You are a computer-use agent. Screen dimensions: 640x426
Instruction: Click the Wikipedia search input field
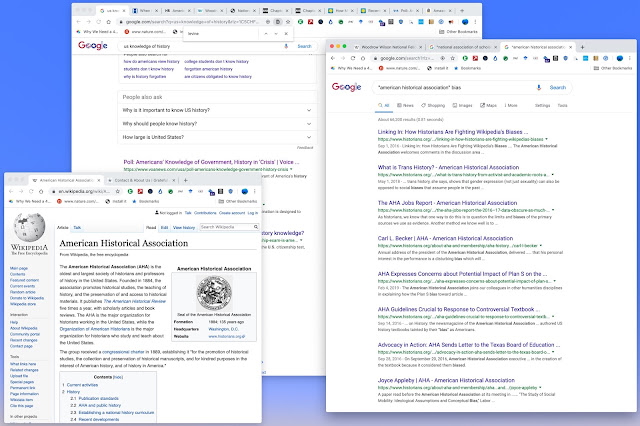[x=226, y=227]
